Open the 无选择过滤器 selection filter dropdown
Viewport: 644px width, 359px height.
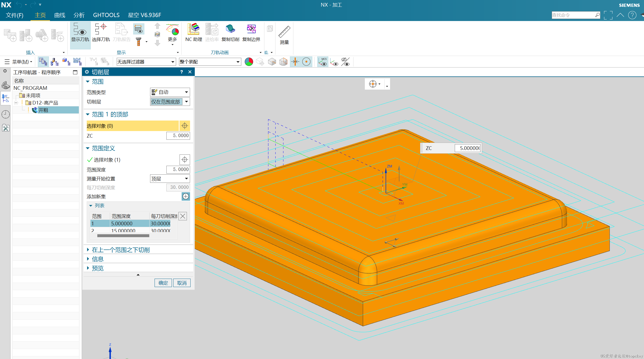[x=146, y=62]
